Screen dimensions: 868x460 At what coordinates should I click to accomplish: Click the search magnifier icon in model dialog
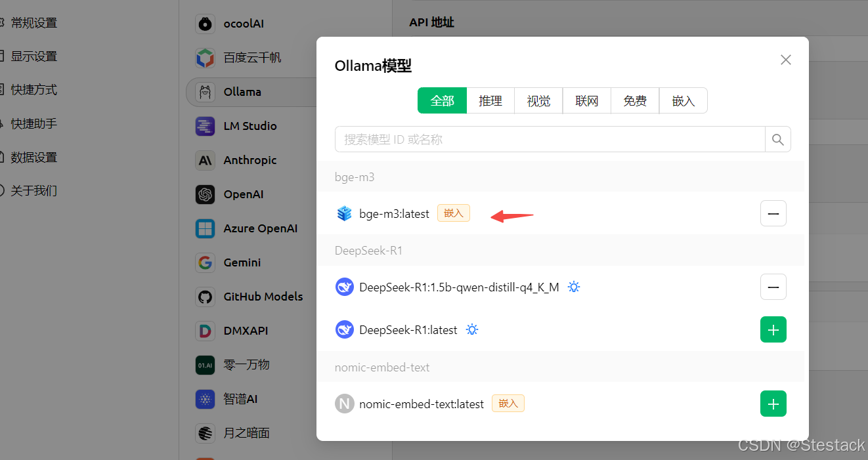pos(778,139)
